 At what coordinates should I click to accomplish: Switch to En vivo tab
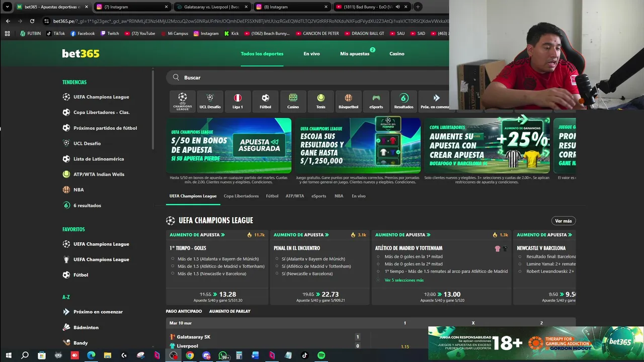(311, 54)
